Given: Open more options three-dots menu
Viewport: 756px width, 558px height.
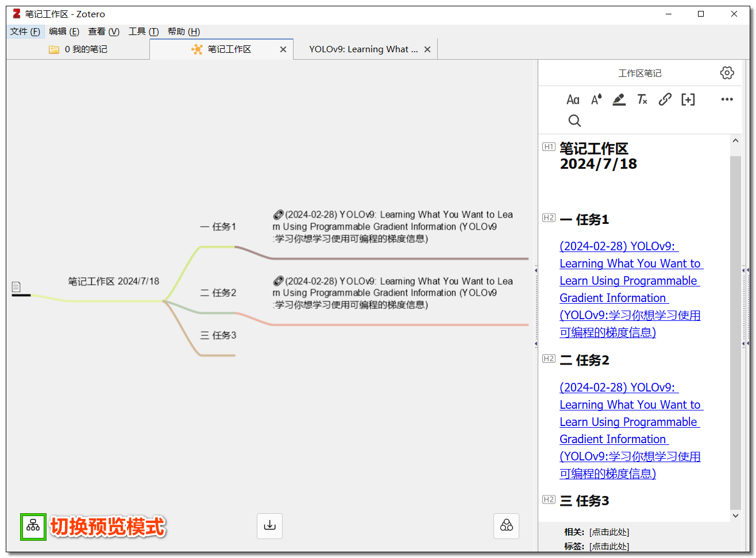Looking at the screenshot, I should (727, 99).
